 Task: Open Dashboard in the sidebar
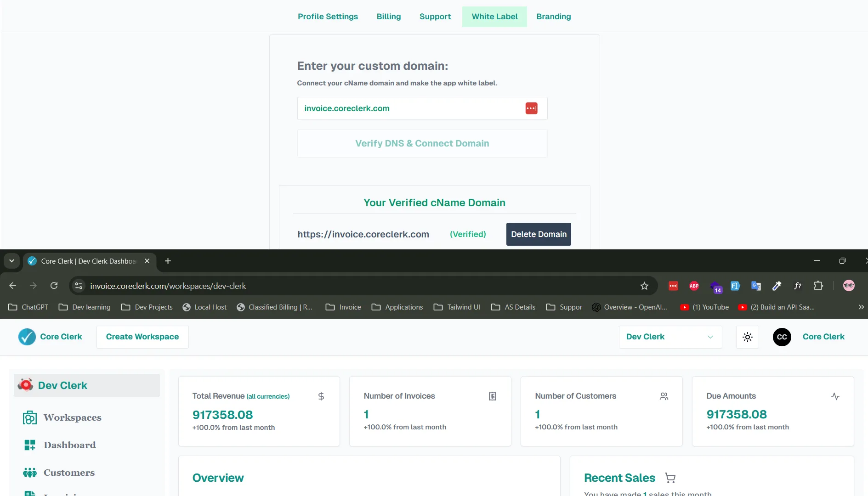click(x=59, y=445)
